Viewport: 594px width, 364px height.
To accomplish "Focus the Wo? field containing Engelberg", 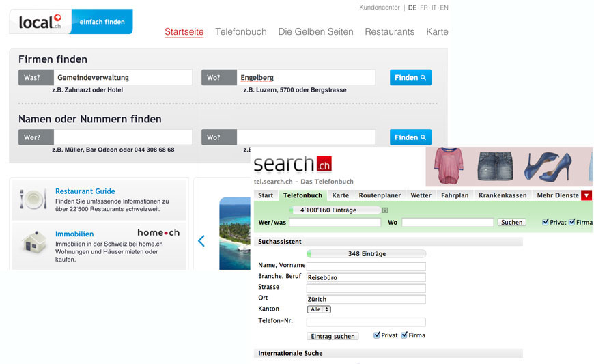I will 306,78.
